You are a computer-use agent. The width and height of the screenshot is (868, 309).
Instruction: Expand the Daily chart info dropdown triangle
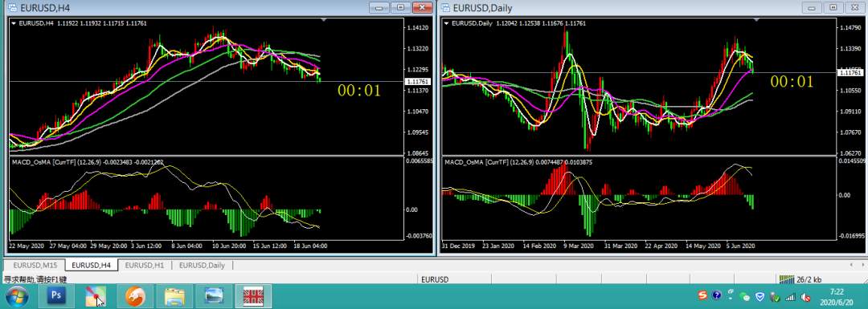pyautogui.click(x=446, y=23)
